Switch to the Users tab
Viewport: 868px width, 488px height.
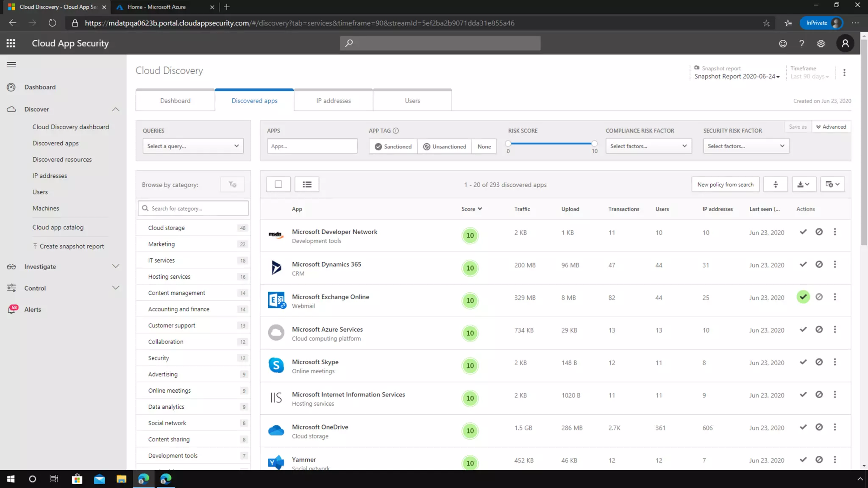412,101
